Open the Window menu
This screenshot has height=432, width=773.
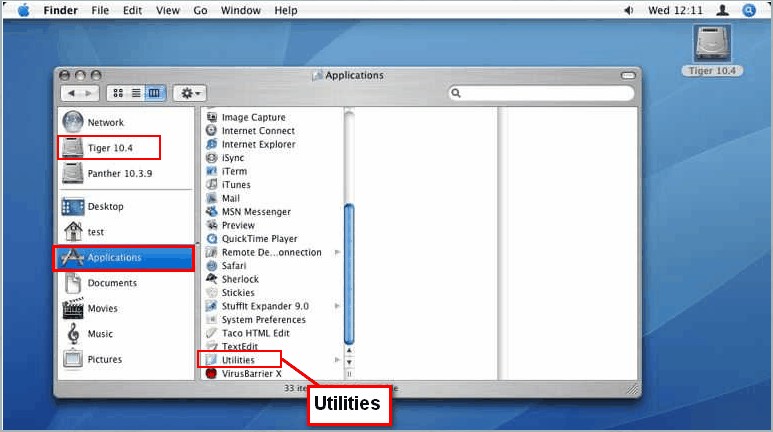pyautogui.click(x=241, y=10)
